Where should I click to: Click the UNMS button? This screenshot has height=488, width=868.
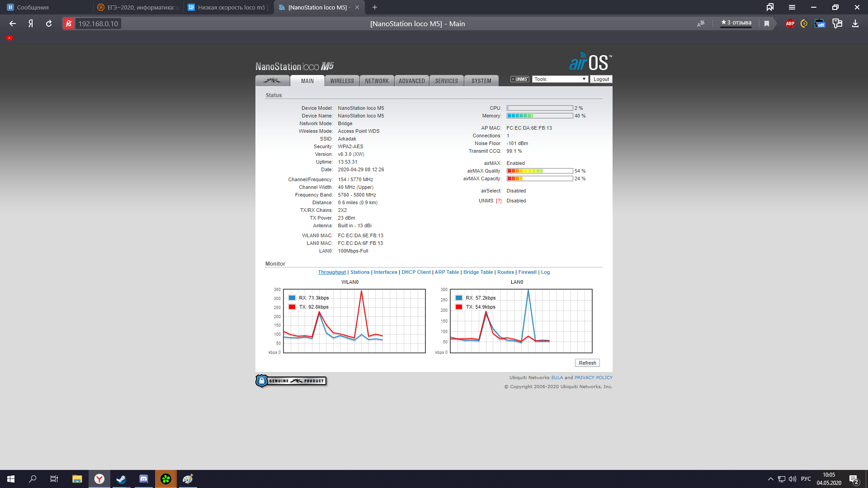pyautogui.click(x=520, y=79)
